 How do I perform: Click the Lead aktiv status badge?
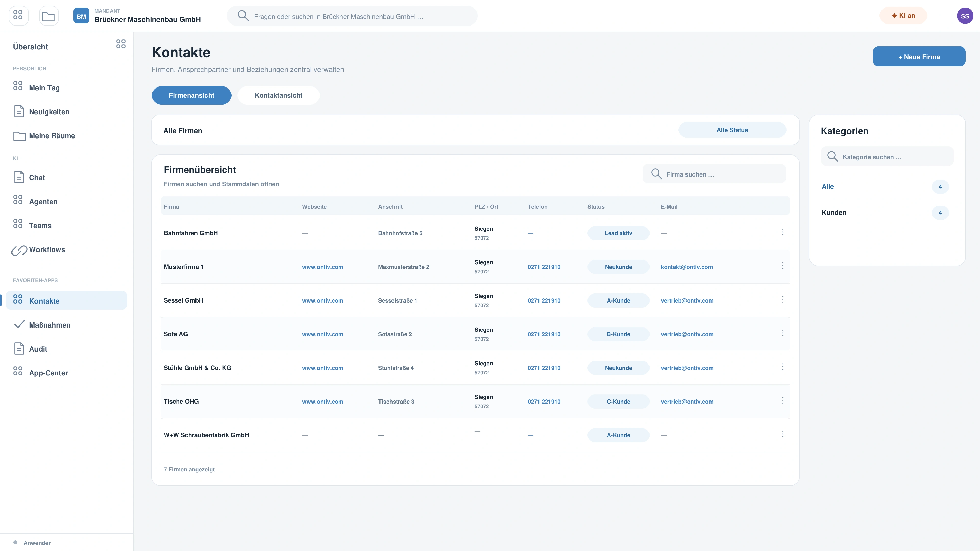point(618,233)
